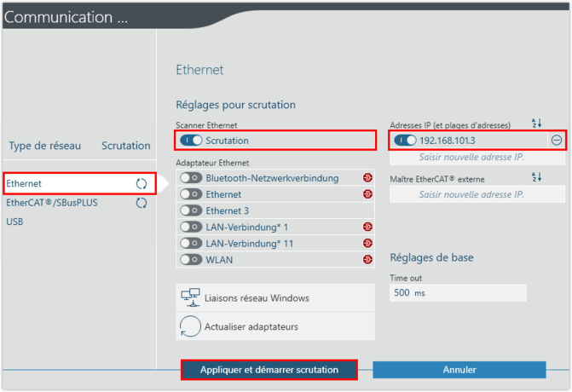The width and height of the screenshot is (572, 392).
Task: Click the refresh icon beside Ethernet network type
Action: coord(142,183)
